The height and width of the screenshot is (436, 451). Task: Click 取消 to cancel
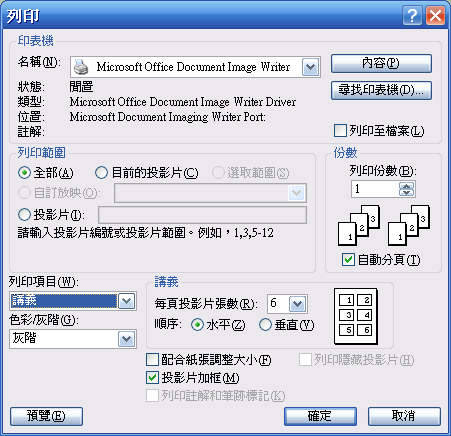coord(404,416)
